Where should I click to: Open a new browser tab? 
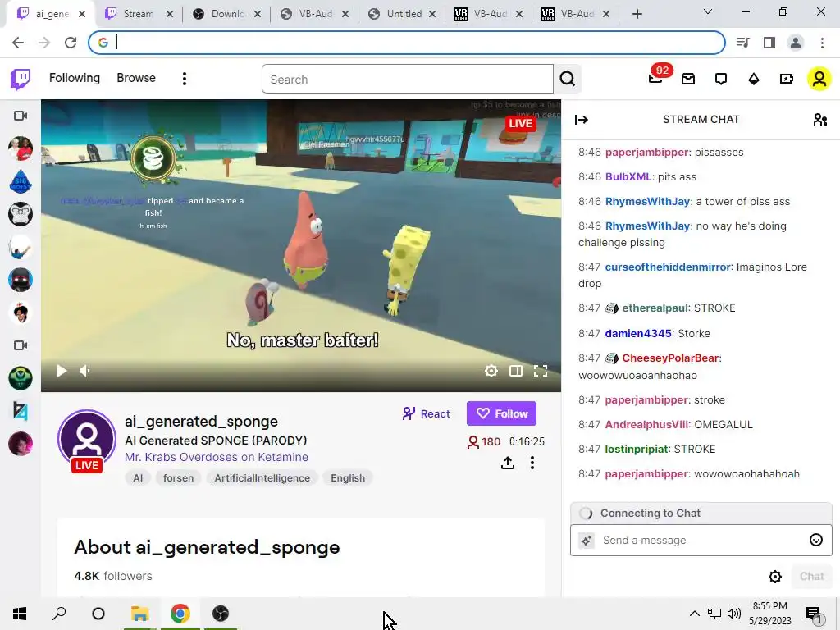[637, 14]
